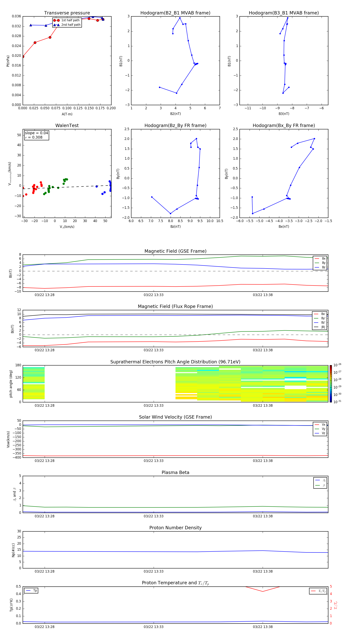
Task: Click the lowest point in Bz_By FR hodogram
Action: click(171, 213)
